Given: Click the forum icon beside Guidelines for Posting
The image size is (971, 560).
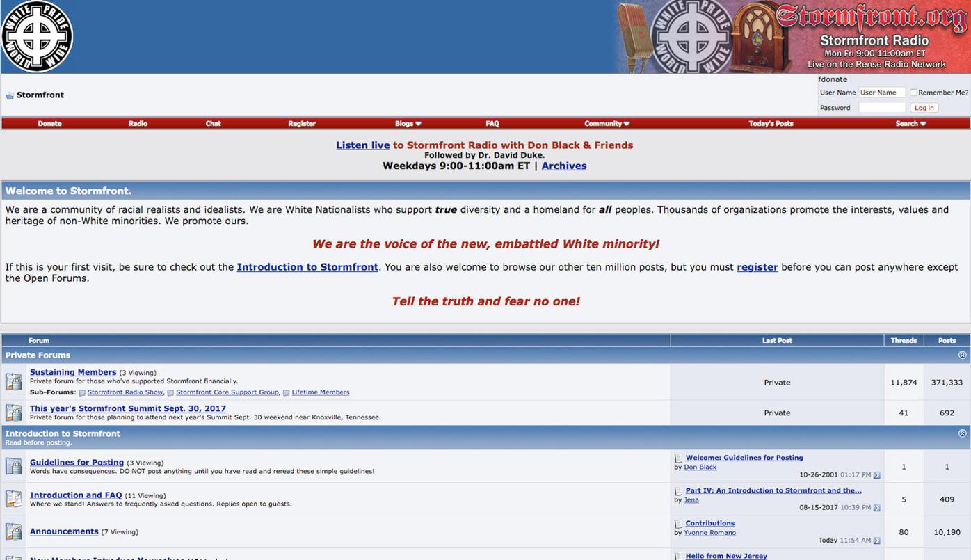Looking at the screenshot, I should click(13, 466).
